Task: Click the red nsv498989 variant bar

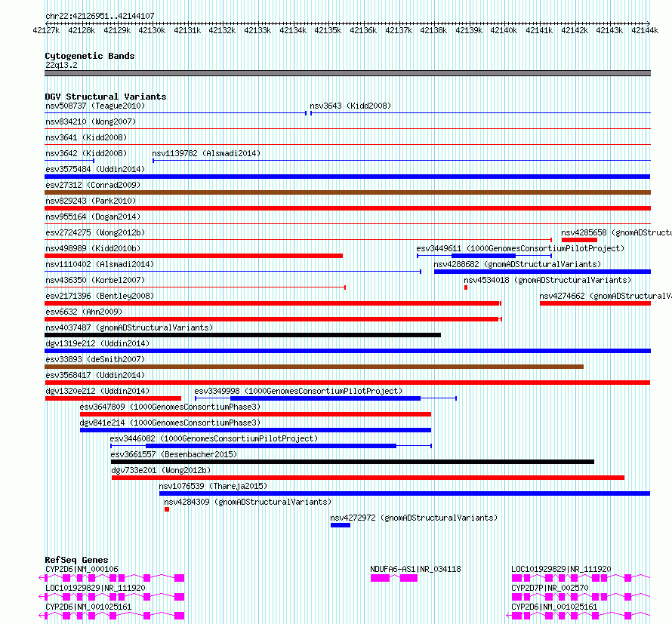Action: [194, 256]
